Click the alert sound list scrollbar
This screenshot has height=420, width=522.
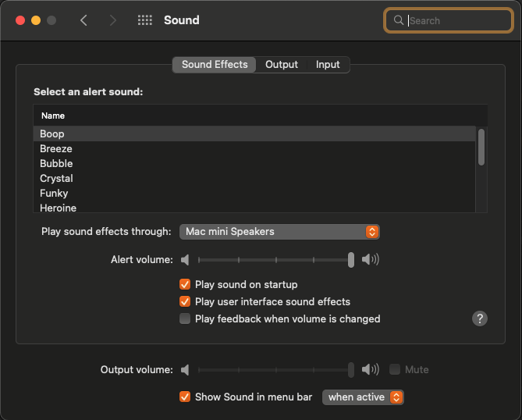point(481,148)
